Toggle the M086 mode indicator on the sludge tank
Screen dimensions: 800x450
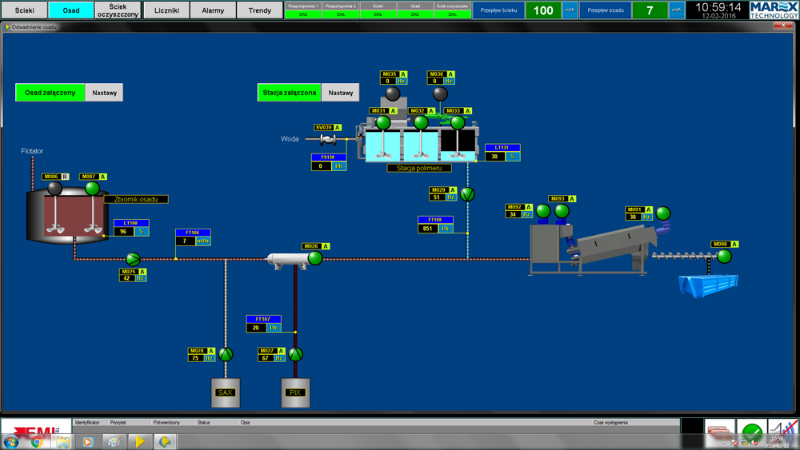pyautogui.click(x=66, y=176)
